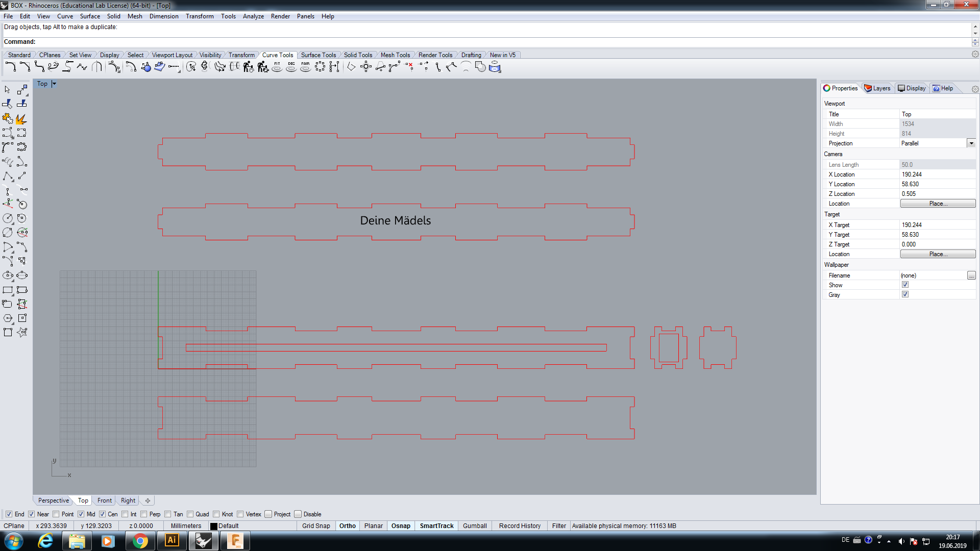
Task: Uncheck the wallpaper Gray checkbox
Action: pos(905,294)
